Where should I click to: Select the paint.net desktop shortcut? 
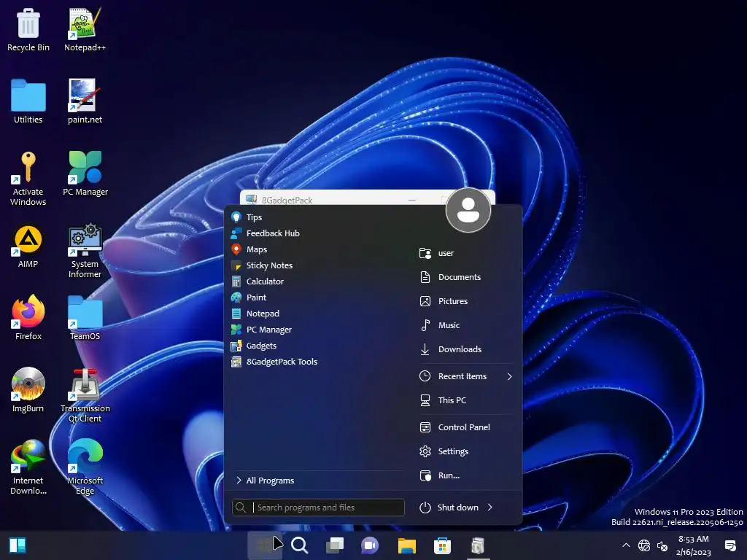pyautogui.click(x=85, y=101)
